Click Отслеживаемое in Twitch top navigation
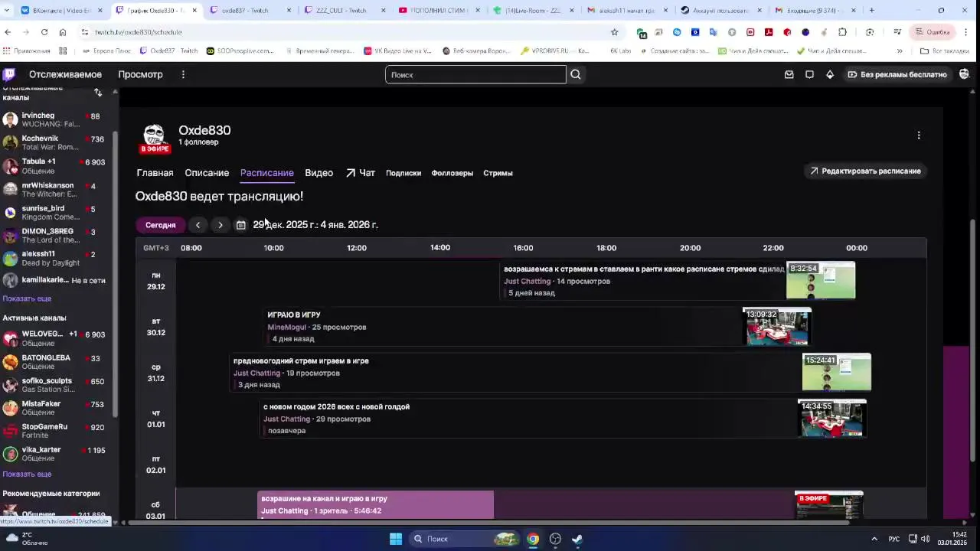Viewport: 980px width, 551px height. click(65, 74)
